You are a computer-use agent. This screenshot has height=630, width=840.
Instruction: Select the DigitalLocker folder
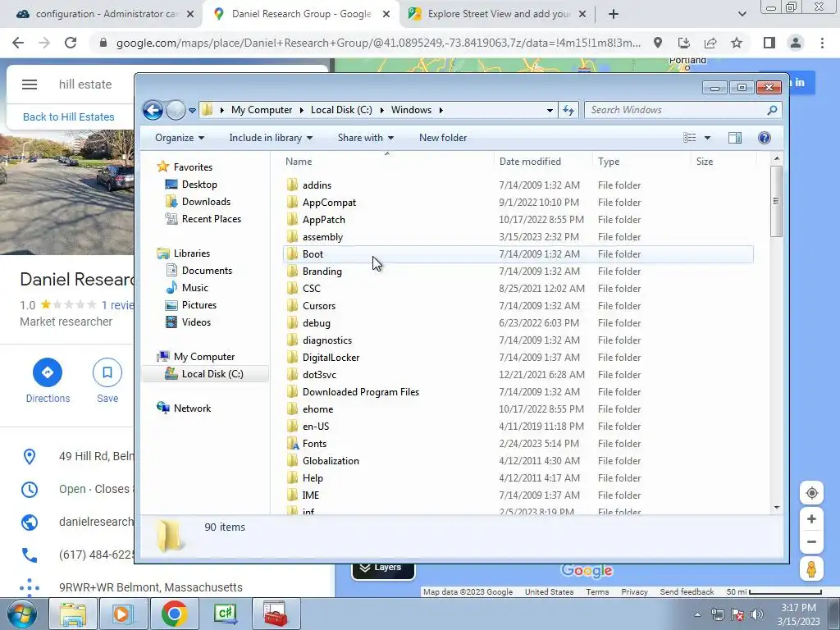click(x=331, y=358)
